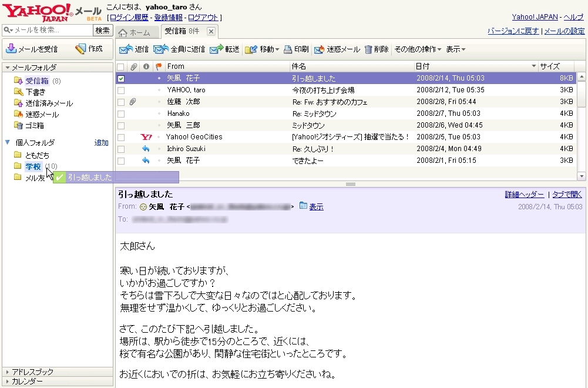Click the reply all (全員に返信) button

tap(179, 49)
